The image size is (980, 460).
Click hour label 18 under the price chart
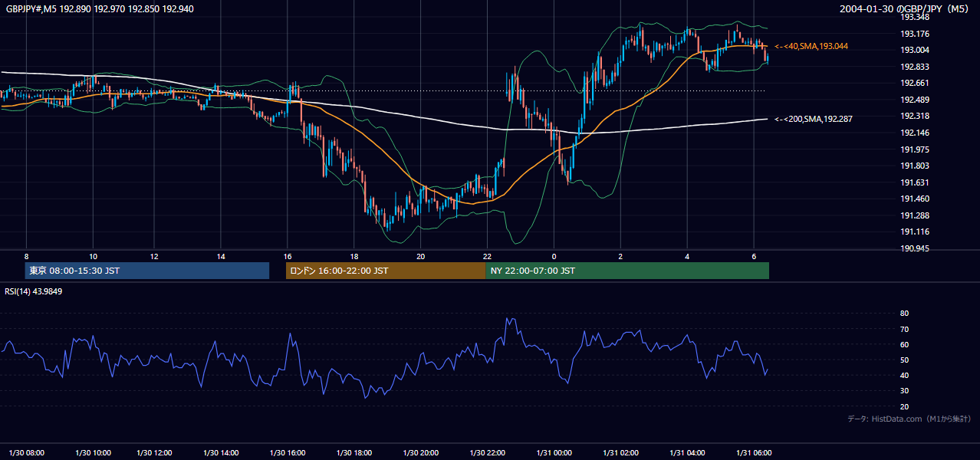(354, 256)
